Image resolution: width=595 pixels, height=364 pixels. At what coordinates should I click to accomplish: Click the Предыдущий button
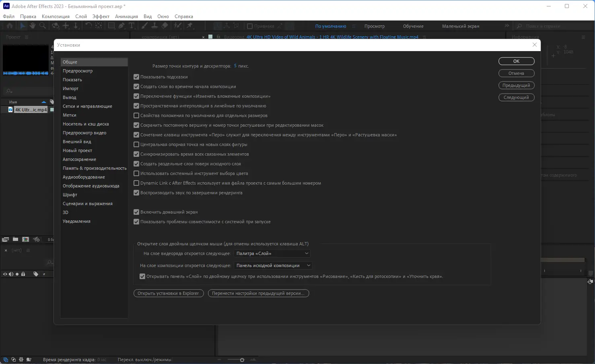517,85
